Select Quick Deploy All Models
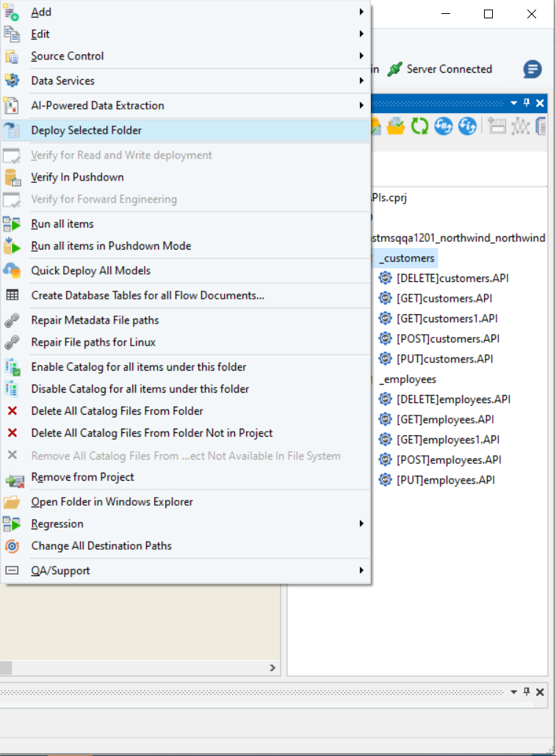 (91, 271)
